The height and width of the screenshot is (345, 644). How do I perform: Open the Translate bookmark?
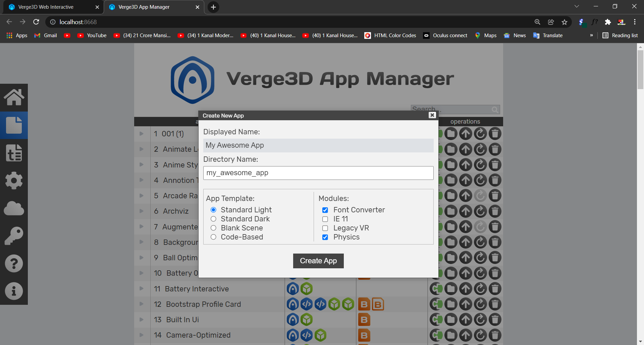(548, 35)
